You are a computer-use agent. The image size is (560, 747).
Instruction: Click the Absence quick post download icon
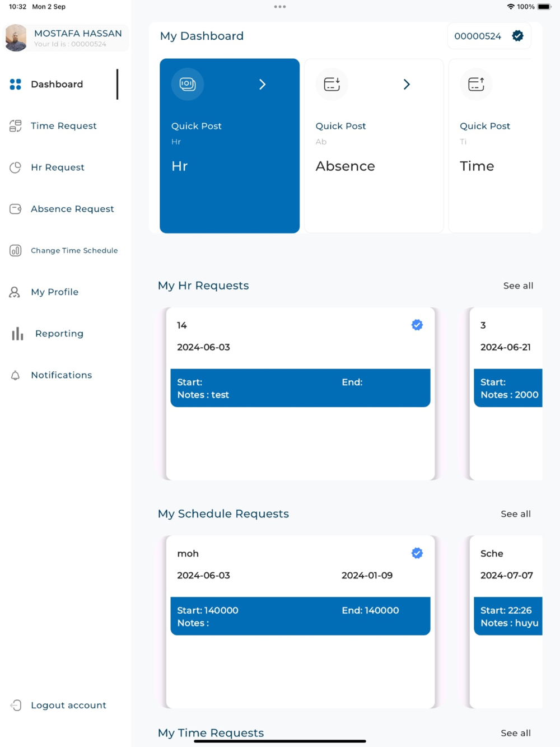[x=332, y=84]
